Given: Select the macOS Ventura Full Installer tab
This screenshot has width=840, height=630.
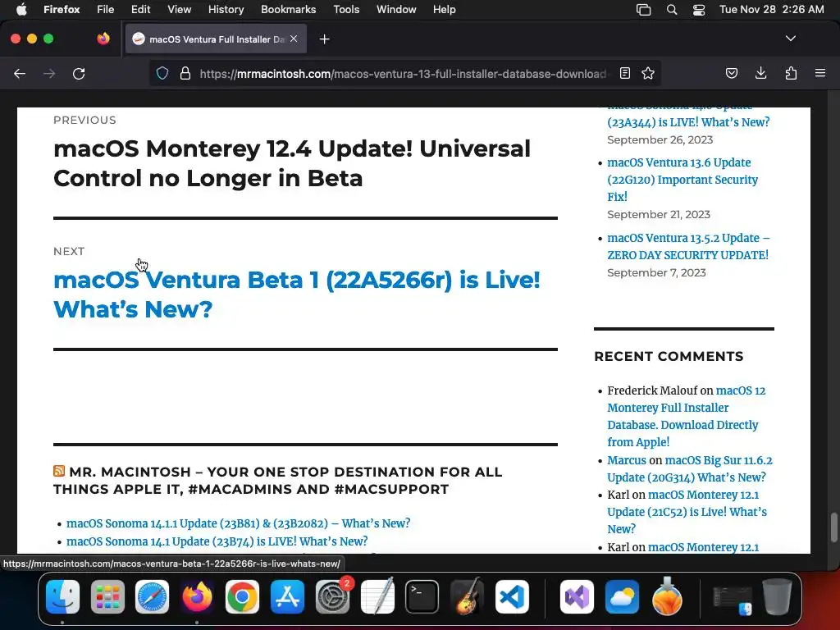Looking at the screenshot, I should (216, 39).
